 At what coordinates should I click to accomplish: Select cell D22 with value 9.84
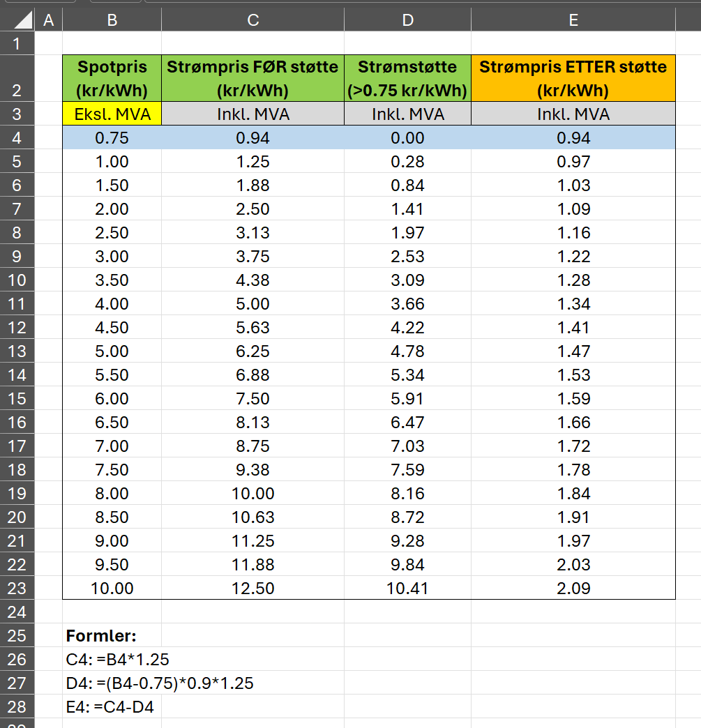(407, 564)
